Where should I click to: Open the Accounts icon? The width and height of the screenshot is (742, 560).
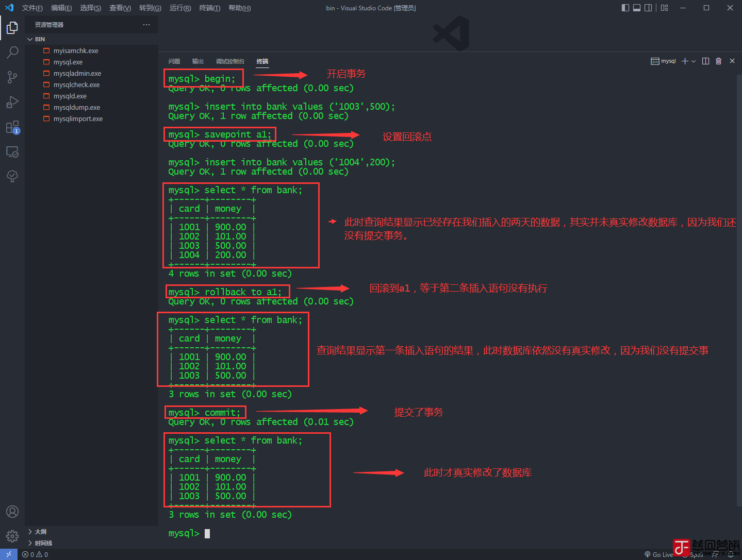click(x=12, y=512)
